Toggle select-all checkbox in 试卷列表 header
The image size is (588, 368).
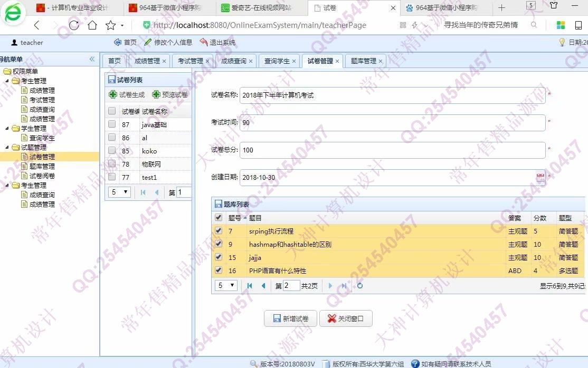pyautogui.click(x=112, y=111)
